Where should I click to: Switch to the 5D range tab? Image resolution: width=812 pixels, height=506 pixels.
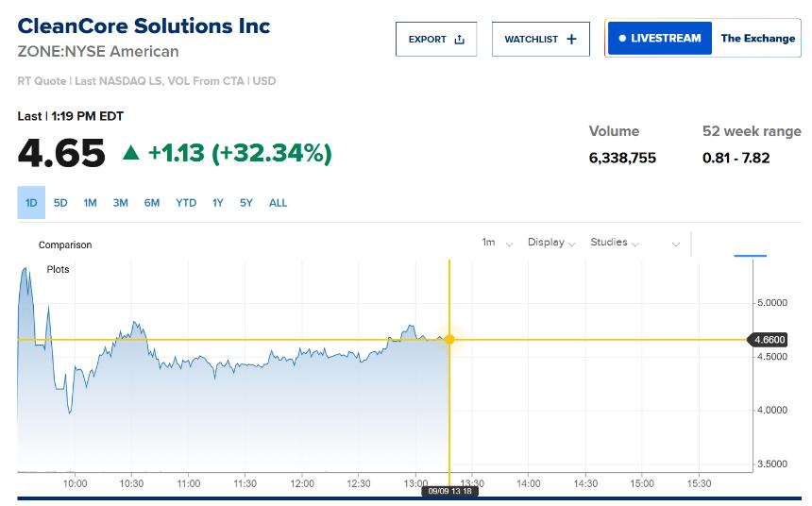60,203
